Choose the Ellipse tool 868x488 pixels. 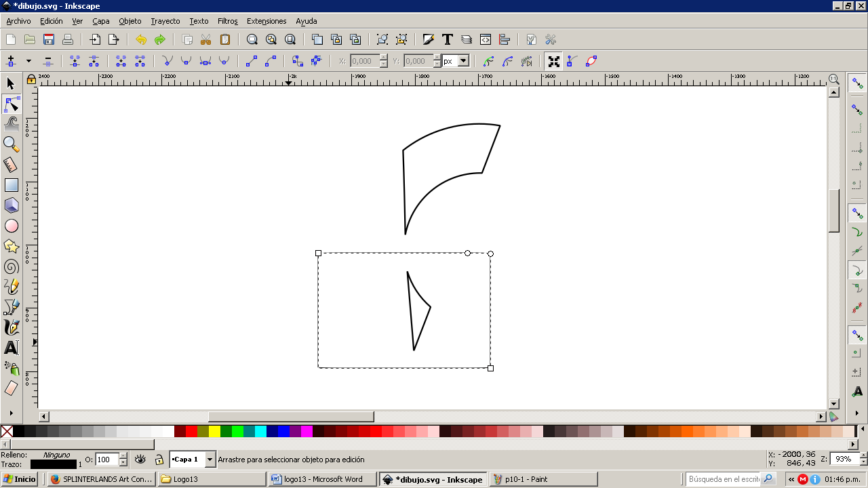(x=11, y=226)
